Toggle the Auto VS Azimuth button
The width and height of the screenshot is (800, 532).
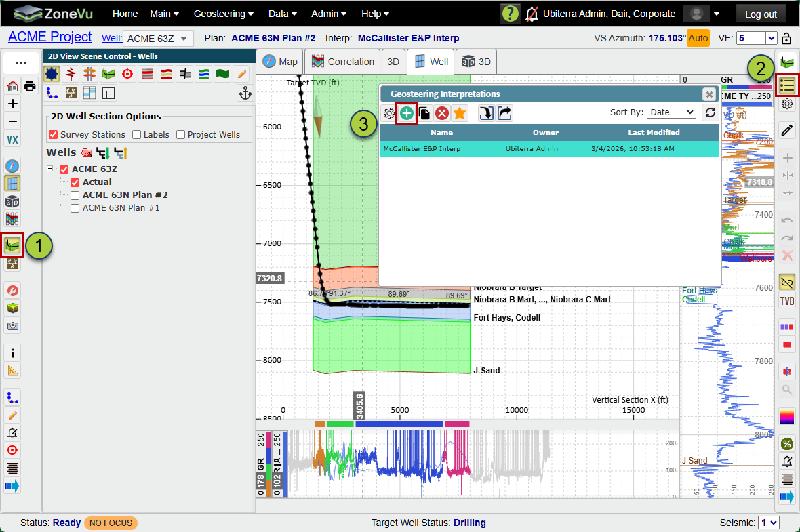(x=698, y=38)
